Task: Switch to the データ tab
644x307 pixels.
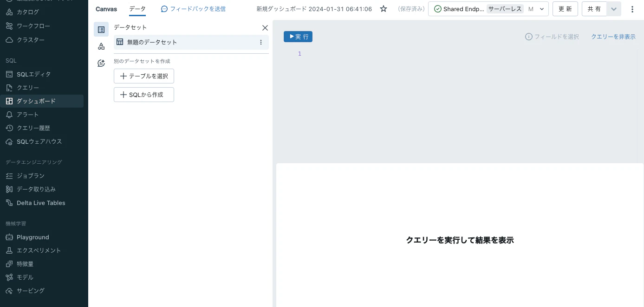Action: point(137,9)
